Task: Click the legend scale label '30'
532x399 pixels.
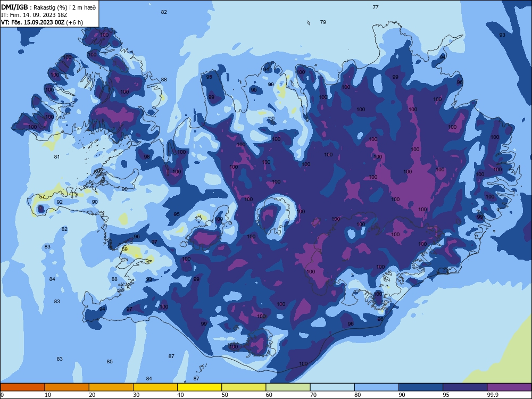Action: pyautogui.click(x=136, y=395)
